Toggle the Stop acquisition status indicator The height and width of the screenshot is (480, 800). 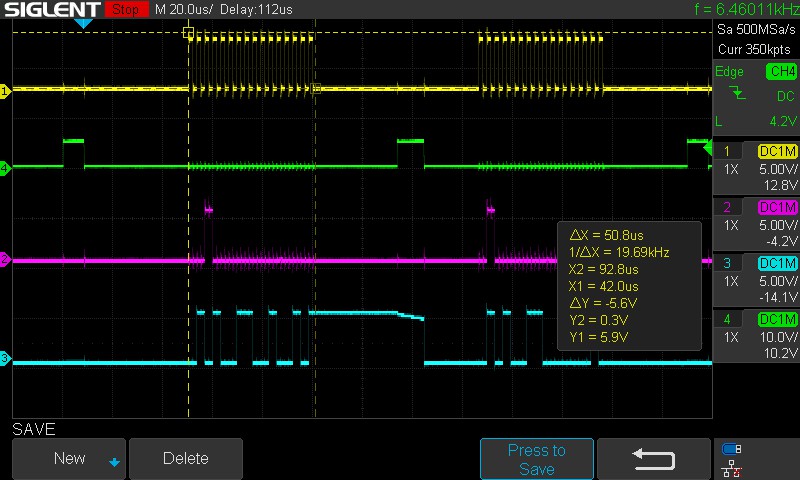pyautogui.click(x=124, y=9)
